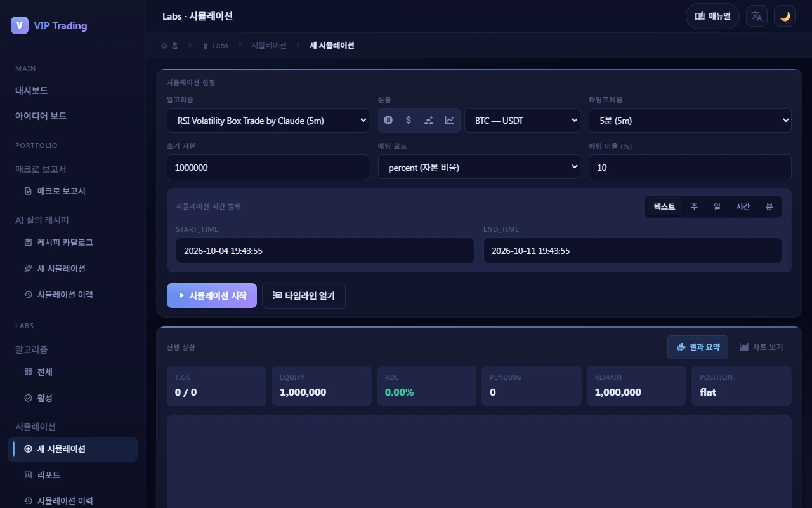Click the VIP Trading logo

(x=49, y=26)
